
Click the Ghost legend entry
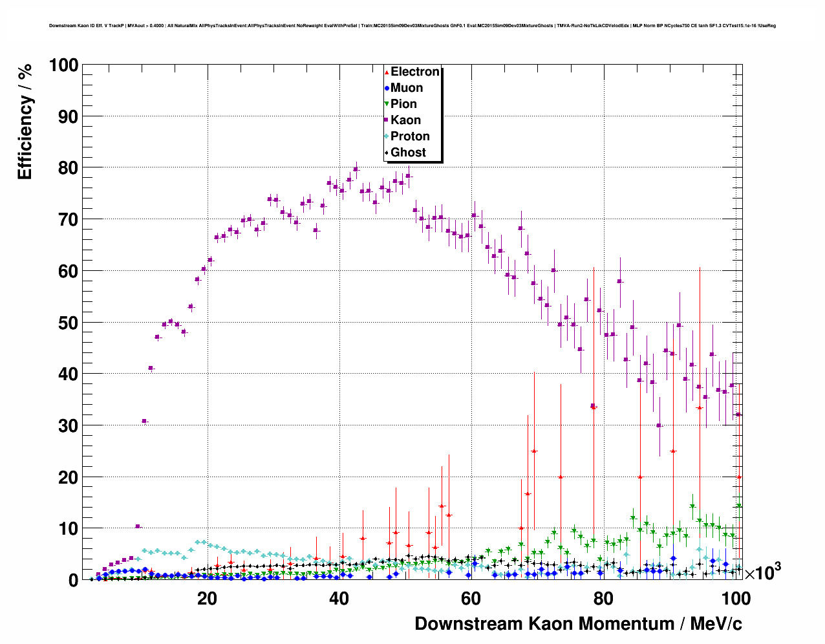tap(405, 153)
